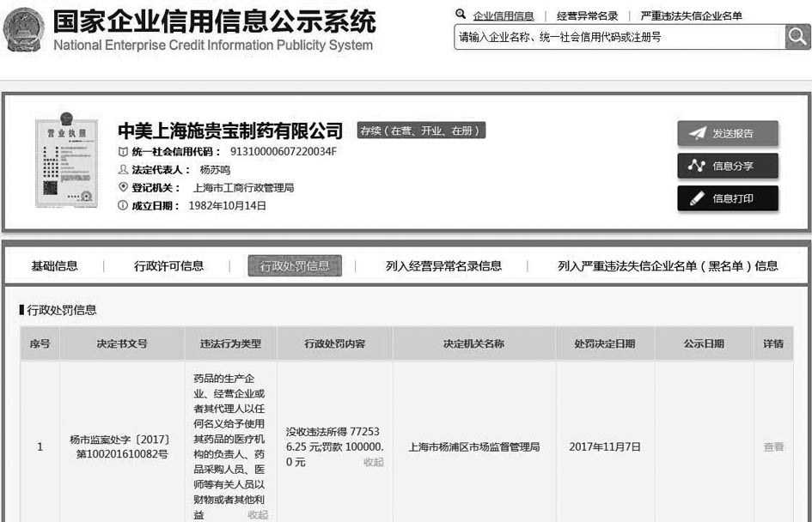Screen dimensions: 812x522
Task: Click the 决定机关名称 column header
Action: click(473, 343)
